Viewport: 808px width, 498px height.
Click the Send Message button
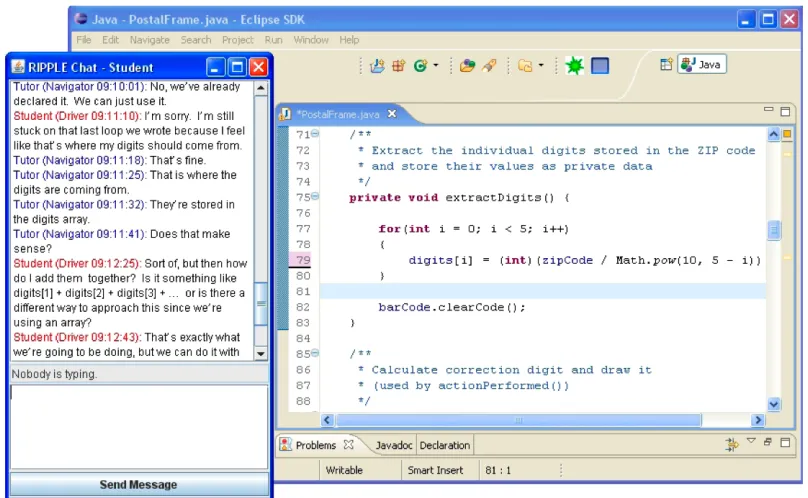click(x=138, y=485)
